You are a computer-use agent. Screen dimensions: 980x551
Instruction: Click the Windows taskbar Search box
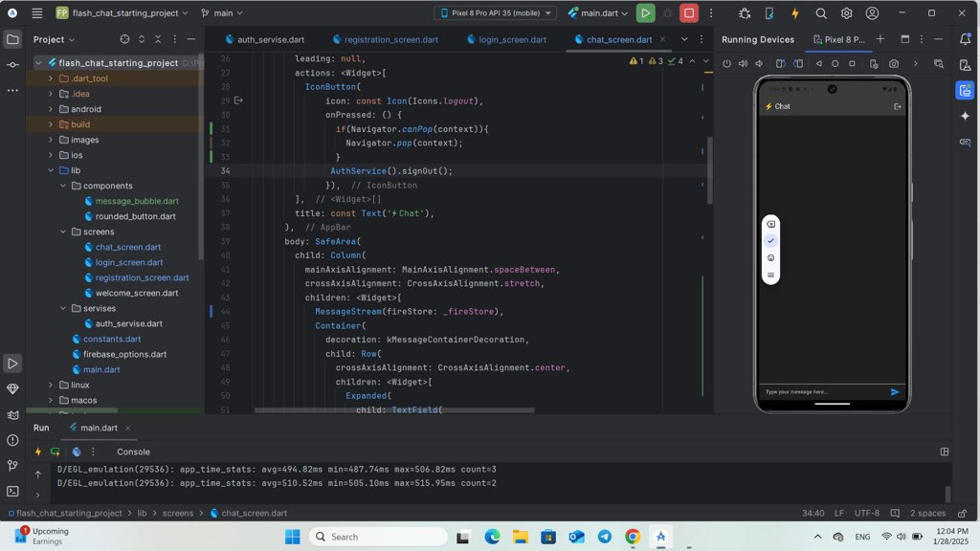(378, 537)
